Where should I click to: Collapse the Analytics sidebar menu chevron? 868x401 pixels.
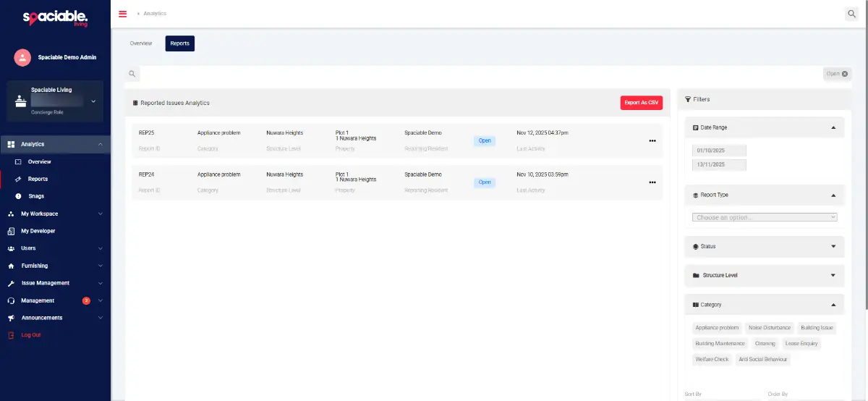click(x=100, y=145)
